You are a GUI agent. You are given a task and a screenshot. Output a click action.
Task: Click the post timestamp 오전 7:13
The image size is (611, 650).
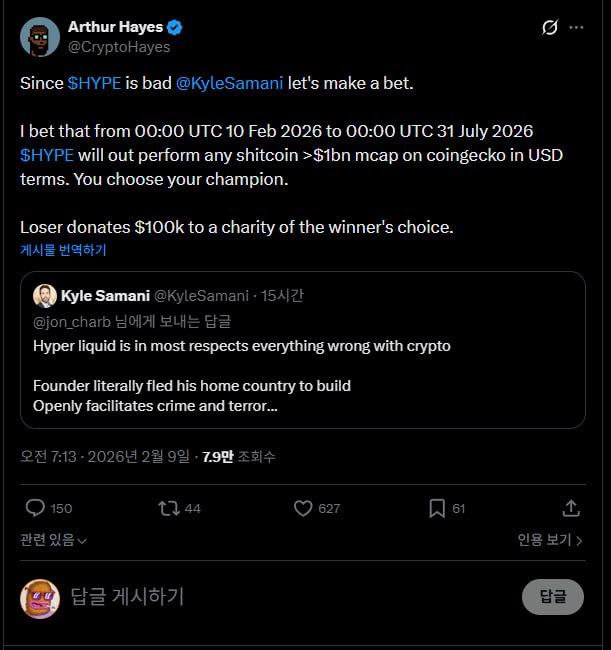[x=46, y=456]
